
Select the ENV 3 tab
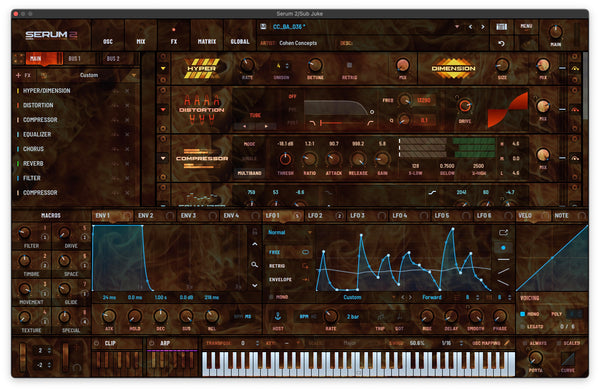(x=198, y=216)
